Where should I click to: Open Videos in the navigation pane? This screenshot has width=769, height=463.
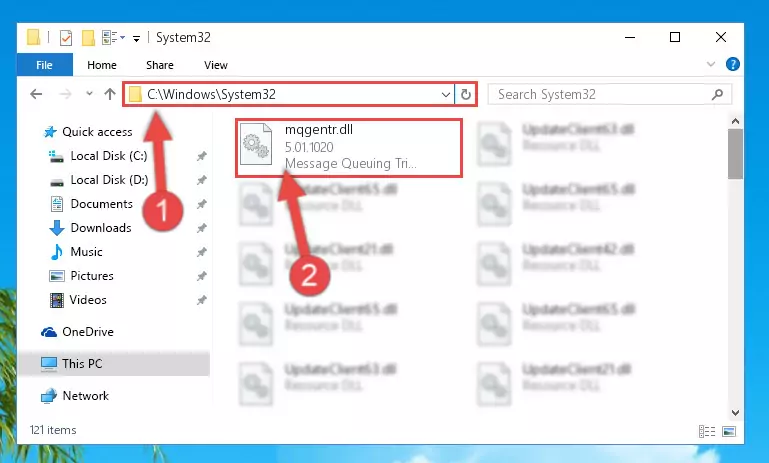tap(88, 300)
